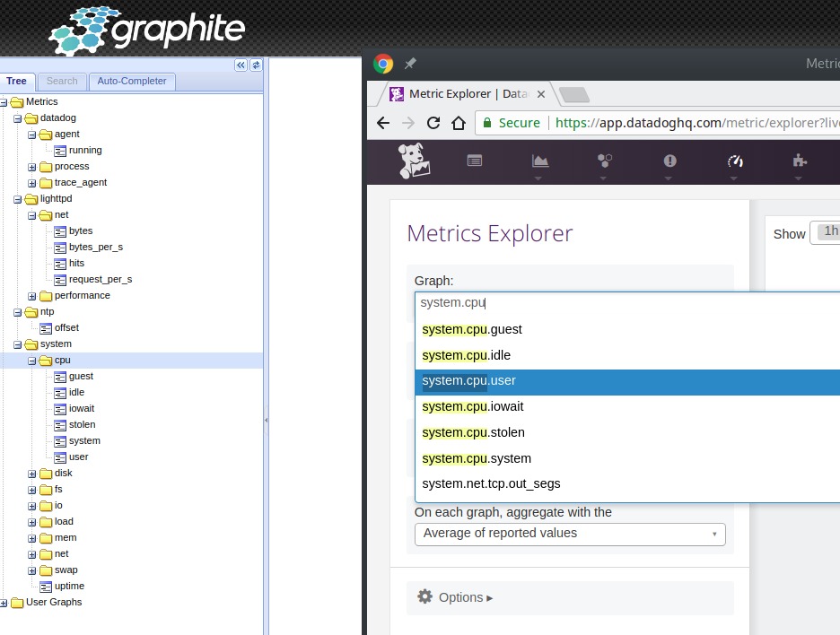Click the panel splitter collapse handle
The height and width of the screenshot is (635, 840).
266,421
